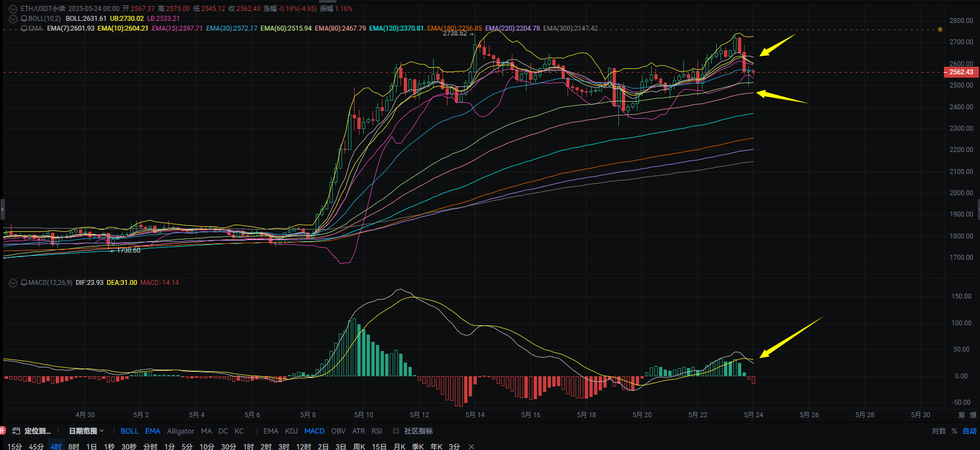
Task: Toggle the % percentage scale
Action: pyautogui.click(x=954, y=431)
